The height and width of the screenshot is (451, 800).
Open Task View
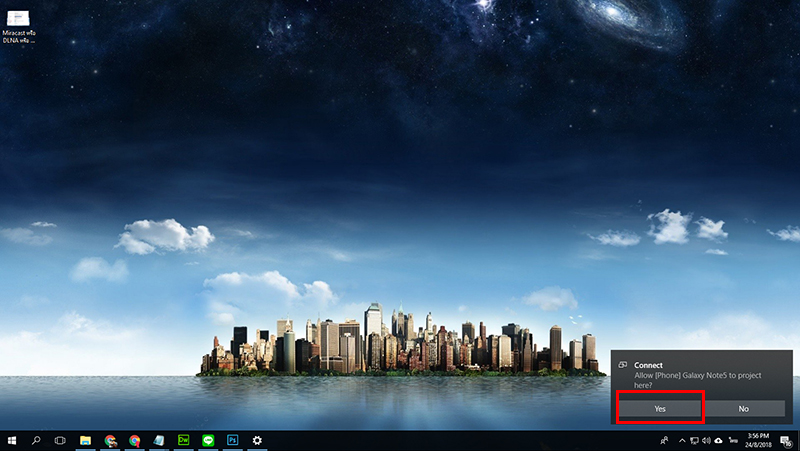point(60,440)
